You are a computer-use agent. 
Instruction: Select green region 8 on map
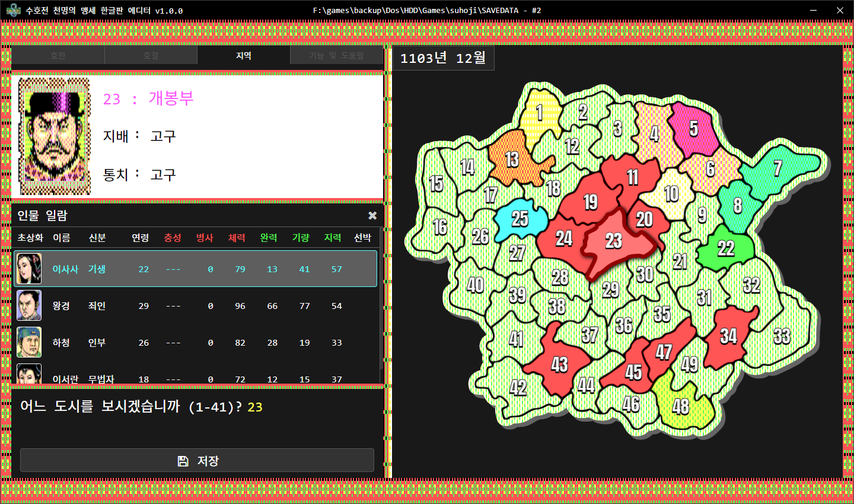[x=737, y=205]
